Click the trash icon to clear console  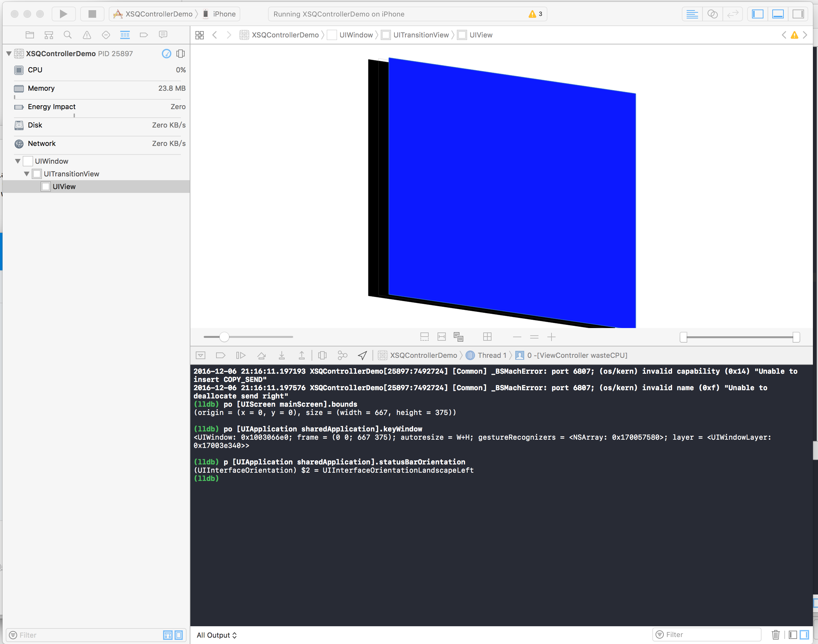pyautogui.click(x=775, y=635)
